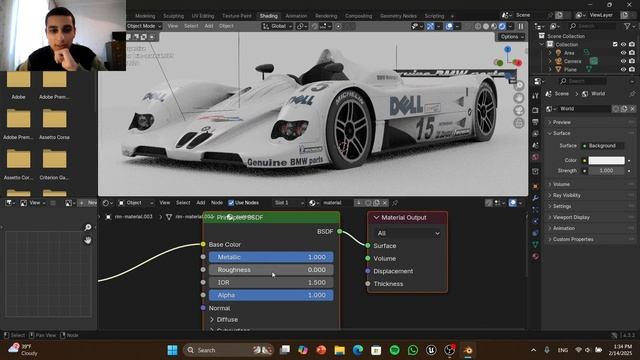
Task: Adjust the Roughness slider value
Action: tap(271, 270)
